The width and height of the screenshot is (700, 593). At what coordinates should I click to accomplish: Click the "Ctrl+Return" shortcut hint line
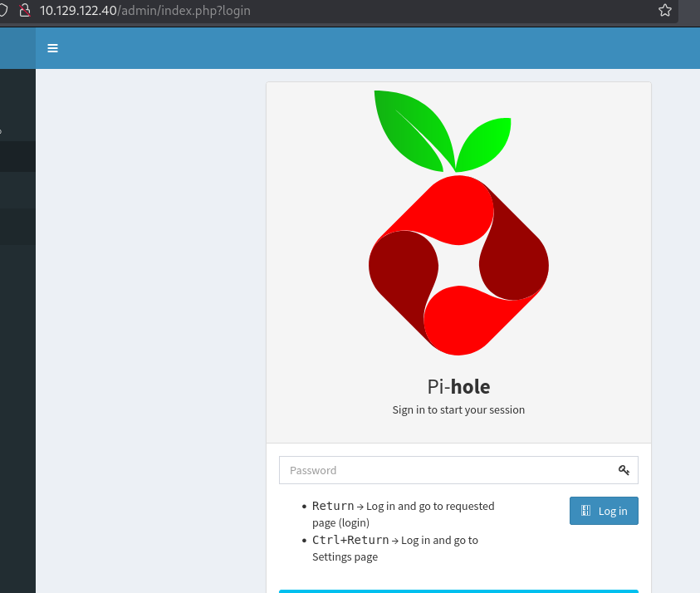395,548
